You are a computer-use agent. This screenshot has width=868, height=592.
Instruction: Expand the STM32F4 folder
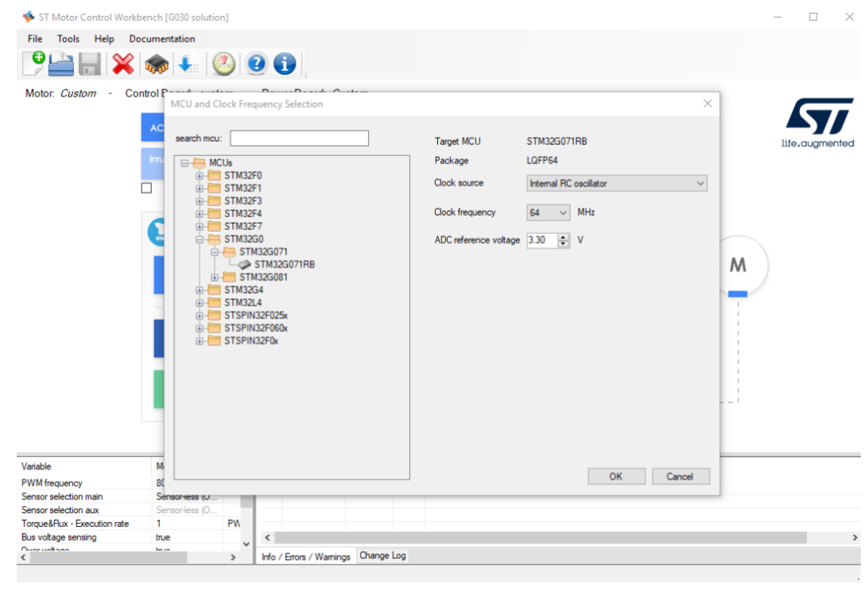click(199, 214)
